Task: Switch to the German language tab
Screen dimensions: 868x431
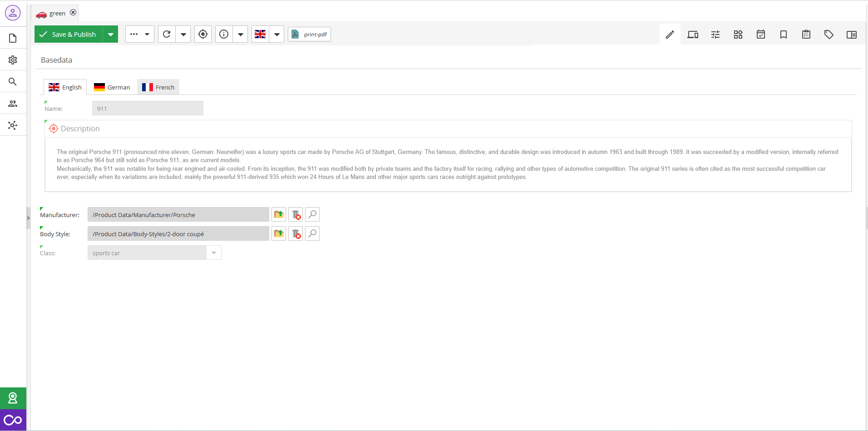Action: pyautogui.click(x=112, y=87)
